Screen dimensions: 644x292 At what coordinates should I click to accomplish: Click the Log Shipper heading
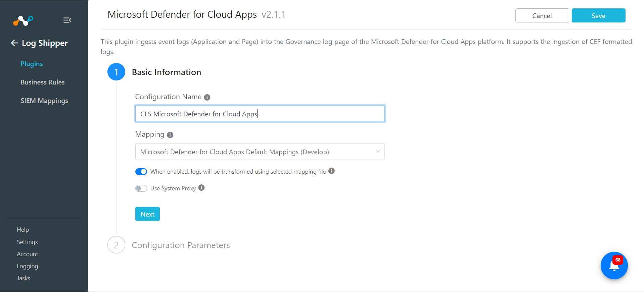click(45, 43)
